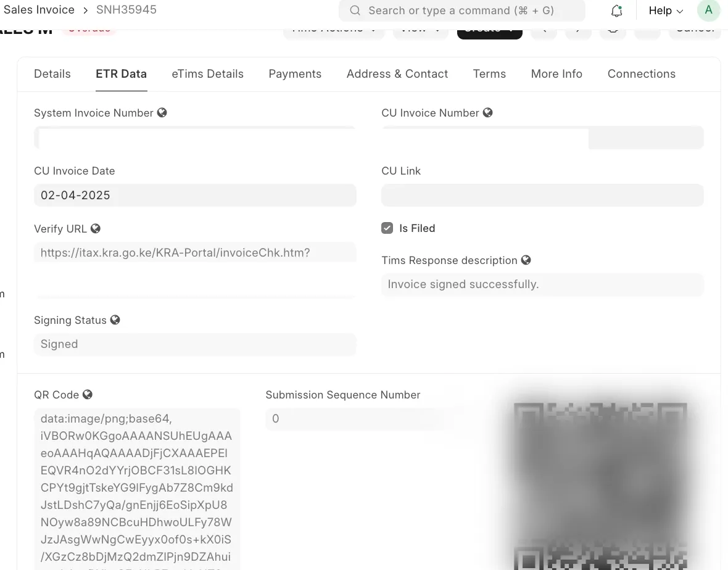
Task: Click globe icon beside Tims Response description
Action: [x=526, y=260]
